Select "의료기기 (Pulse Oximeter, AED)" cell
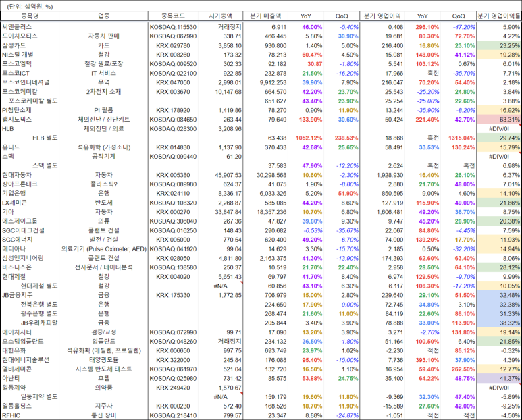The width and height of the screenshot is (522, 420). coord(103,249)
